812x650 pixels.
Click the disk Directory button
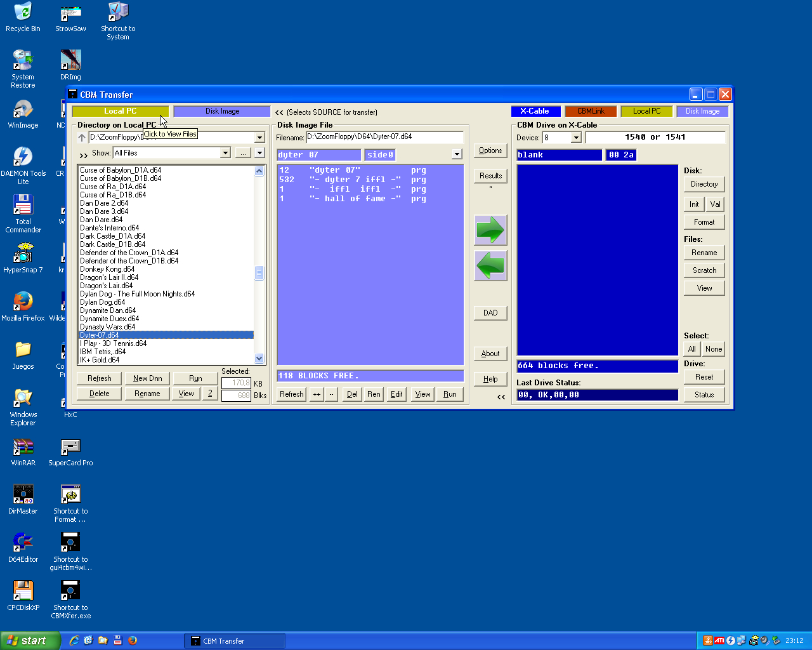(704, 184)
